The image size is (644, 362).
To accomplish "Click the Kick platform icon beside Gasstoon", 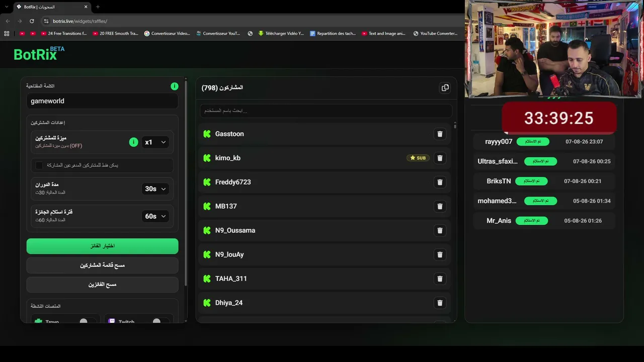I will click(x=207, y=134).
